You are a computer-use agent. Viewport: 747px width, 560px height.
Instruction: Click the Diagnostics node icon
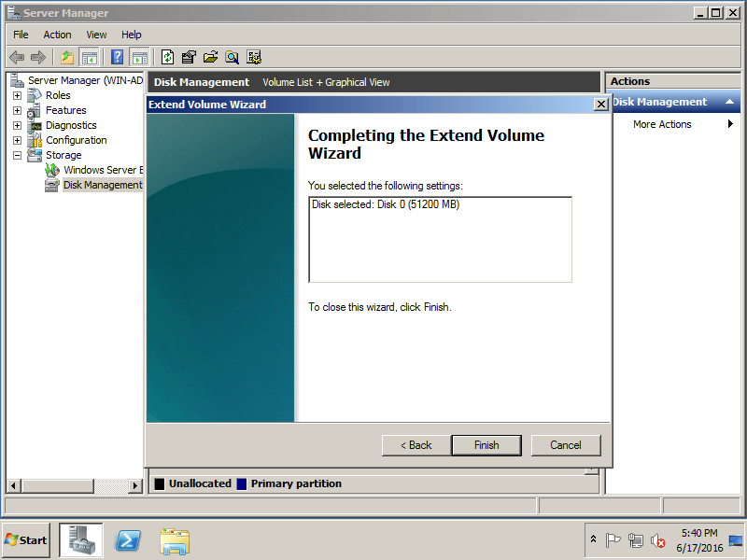[35, 125]
